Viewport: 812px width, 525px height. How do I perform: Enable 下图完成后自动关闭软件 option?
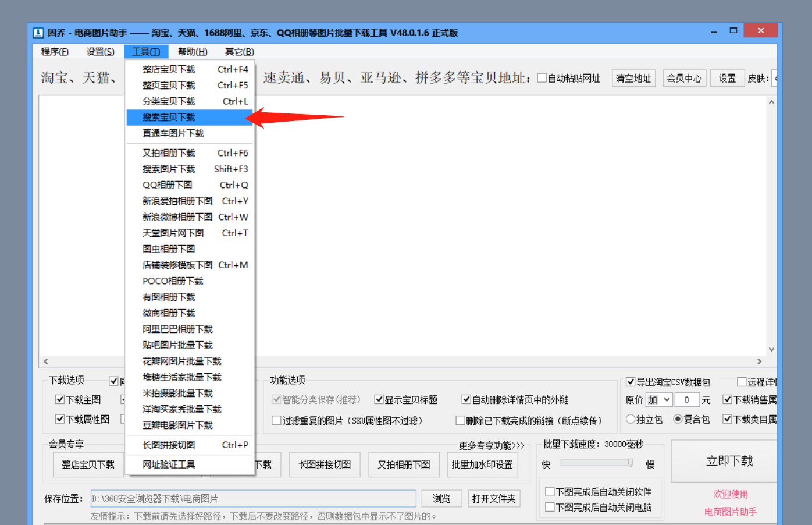549,491
